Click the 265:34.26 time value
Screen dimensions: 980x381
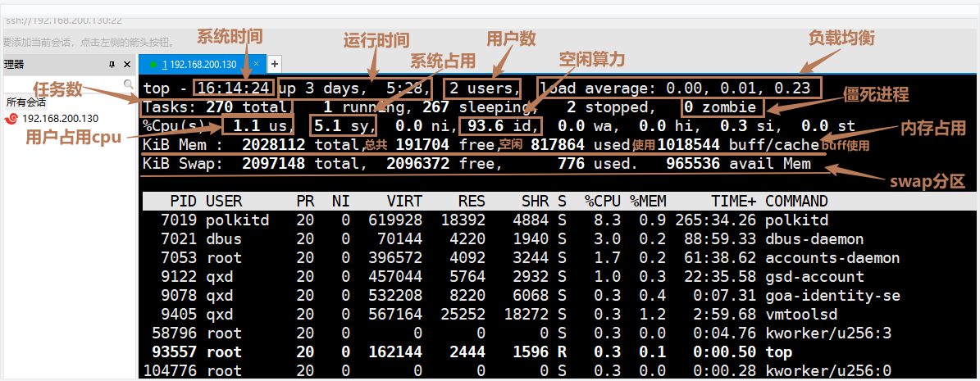(x=716, y=220)
